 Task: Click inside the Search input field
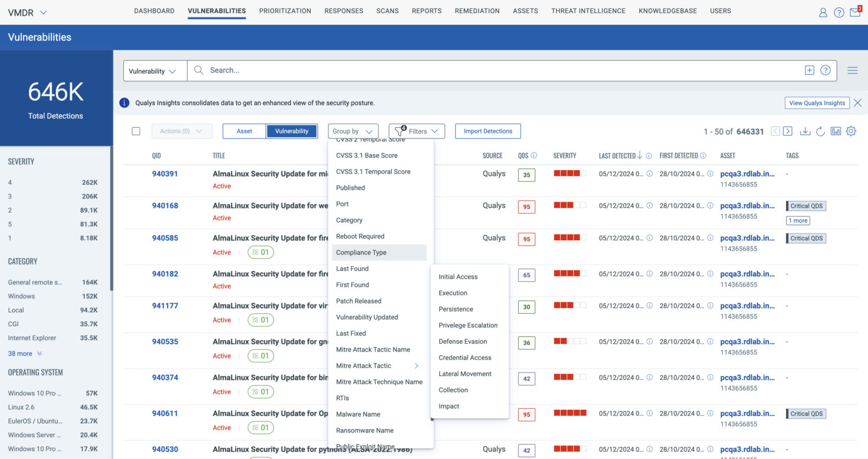coord(396,70)
